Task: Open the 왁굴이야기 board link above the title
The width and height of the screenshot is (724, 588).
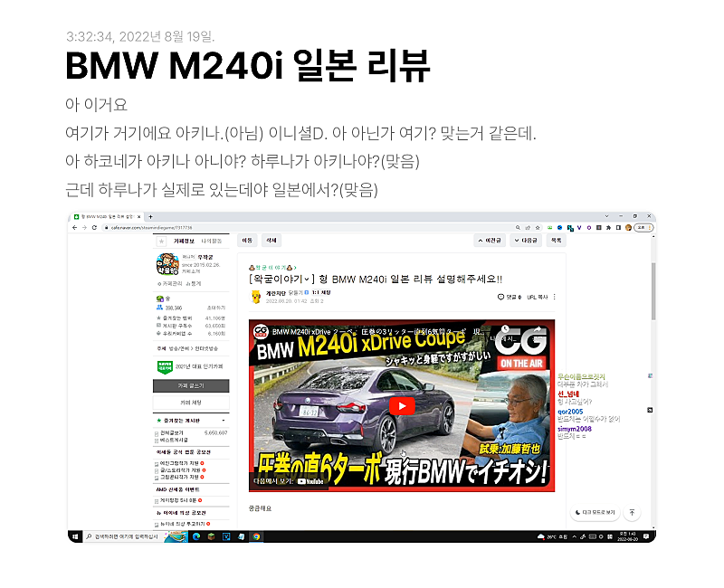Action: 272,268
